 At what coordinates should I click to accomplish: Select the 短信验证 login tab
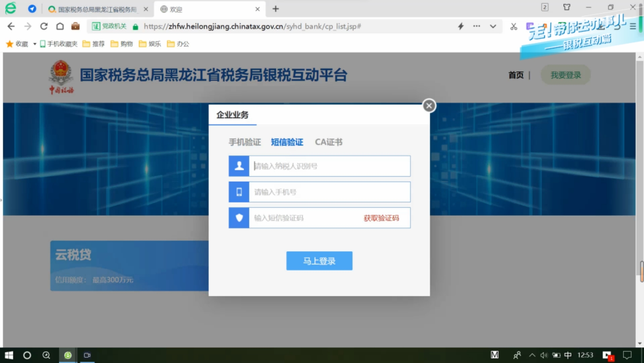[287, 142]
